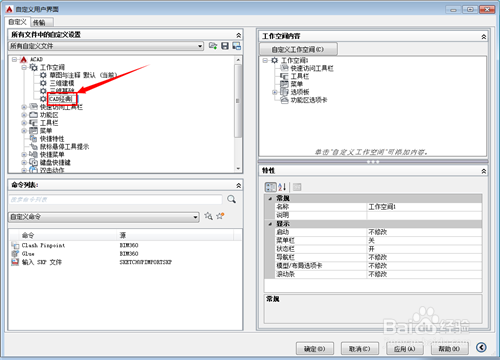500x360 pixels.
Task: Collapse the 特性 pane
Action: tap(483, 171)
